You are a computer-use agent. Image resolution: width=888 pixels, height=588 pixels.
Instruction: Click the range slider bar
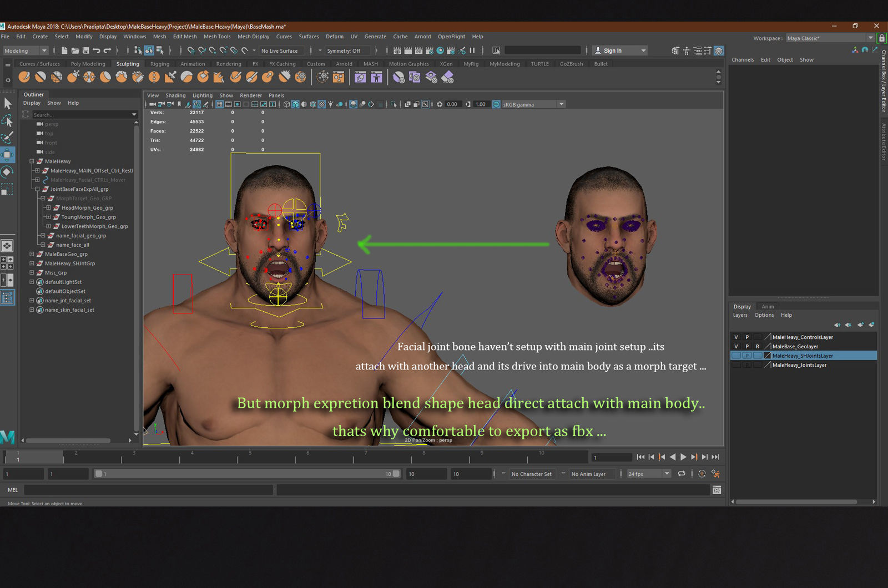(247, 474)
